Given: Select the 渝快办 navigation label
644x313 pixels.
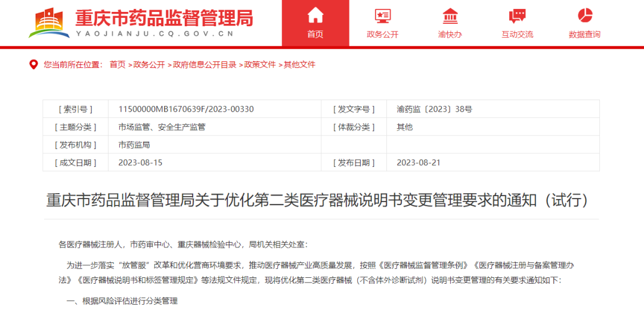Looking at the screenshot, I should [x=450, y=35].
